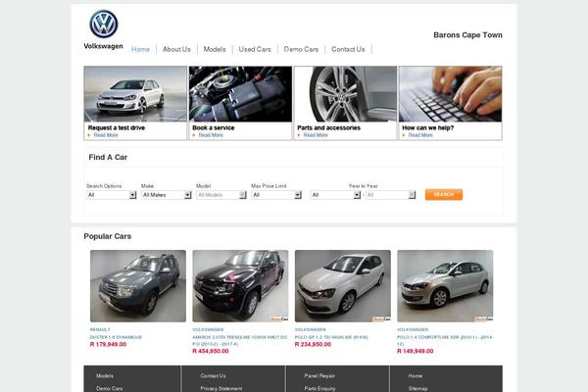588x392 pixels.
Task: Click Read More under Request a test drive
Action: click(x=106, y=135)
